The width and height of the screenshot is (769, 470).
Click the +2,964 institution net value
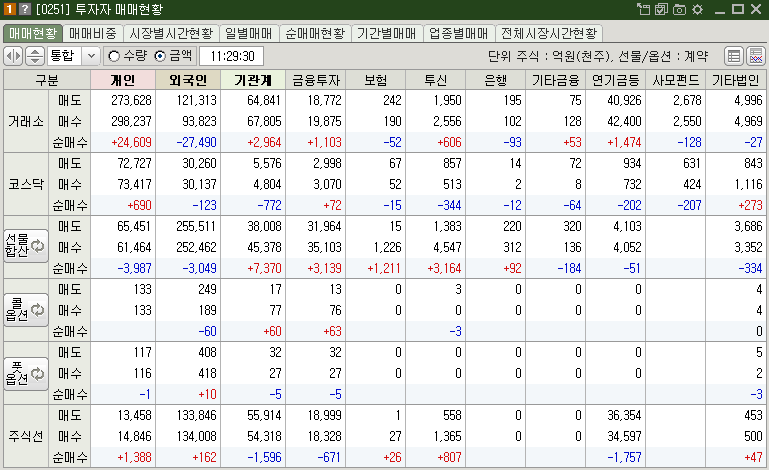(x=264, y=143)
